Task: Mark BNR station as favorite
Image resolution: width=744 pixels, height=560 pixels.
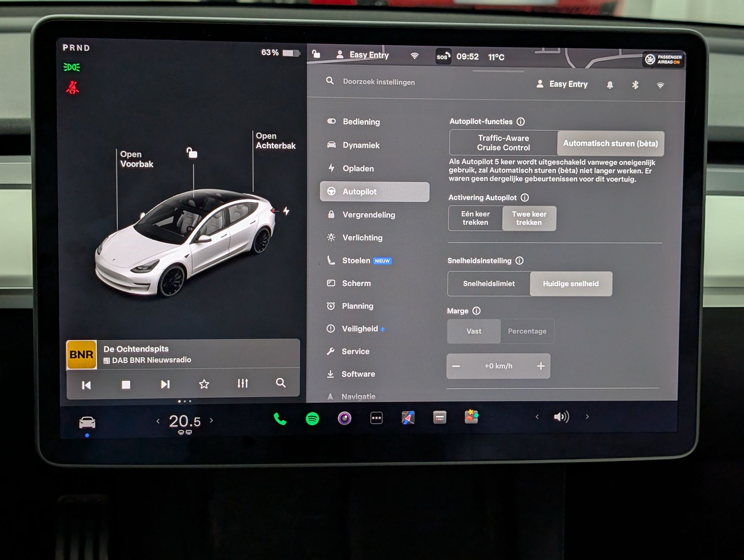Action: point(204,384)
